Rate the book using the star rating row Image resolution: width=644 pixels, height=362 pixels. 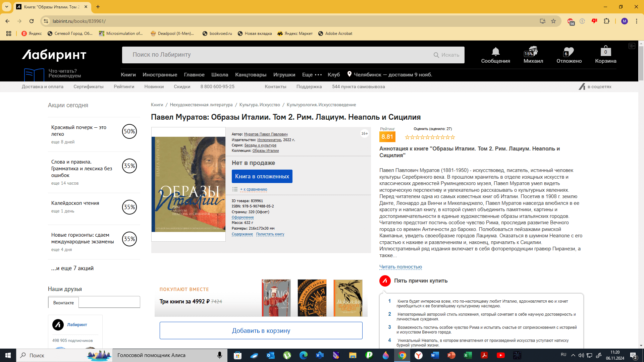coord(430,137)
